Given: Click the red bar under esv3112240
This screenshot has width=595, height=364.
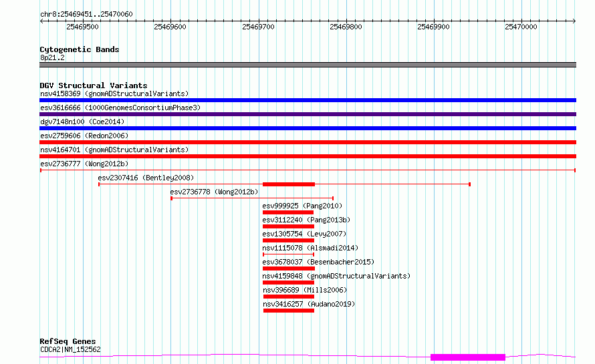Looking at the screenshot, I should pos(288,226).
